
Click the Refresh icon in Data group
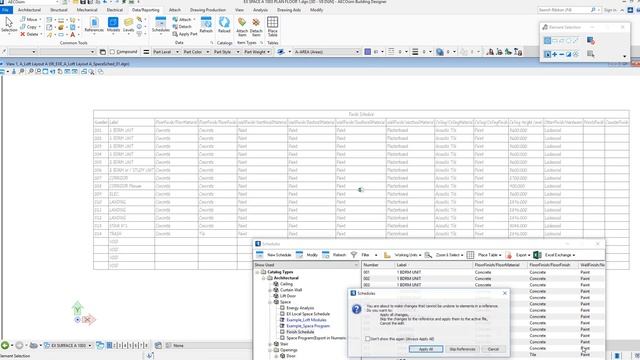206,25
